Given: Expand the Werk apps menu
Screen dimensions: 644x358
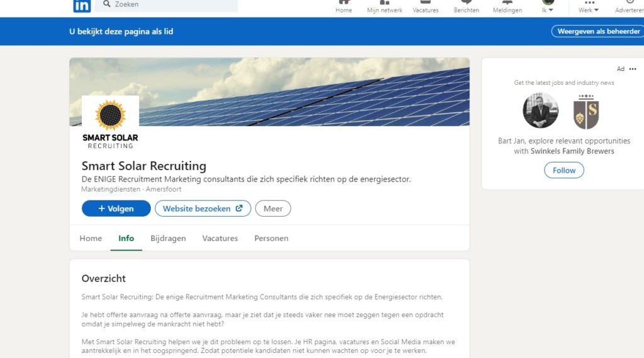Looking at the screenshot, I should [589, 6].
